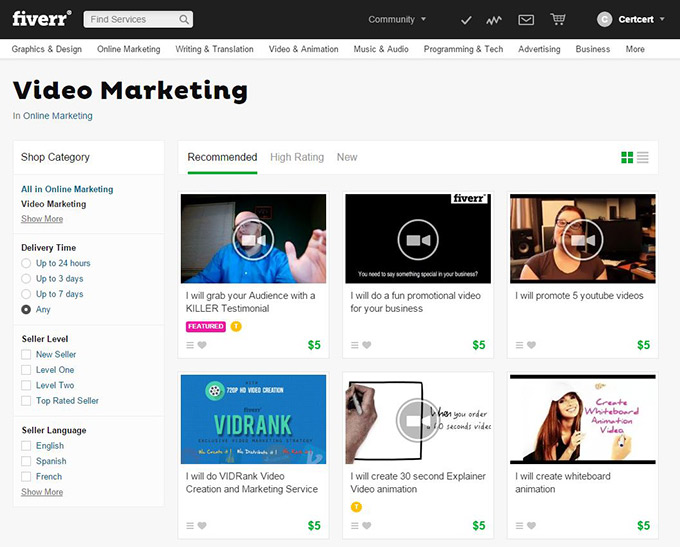Check the Spanish language filter
The image size is (680, 547).
(x=26, y=461)
